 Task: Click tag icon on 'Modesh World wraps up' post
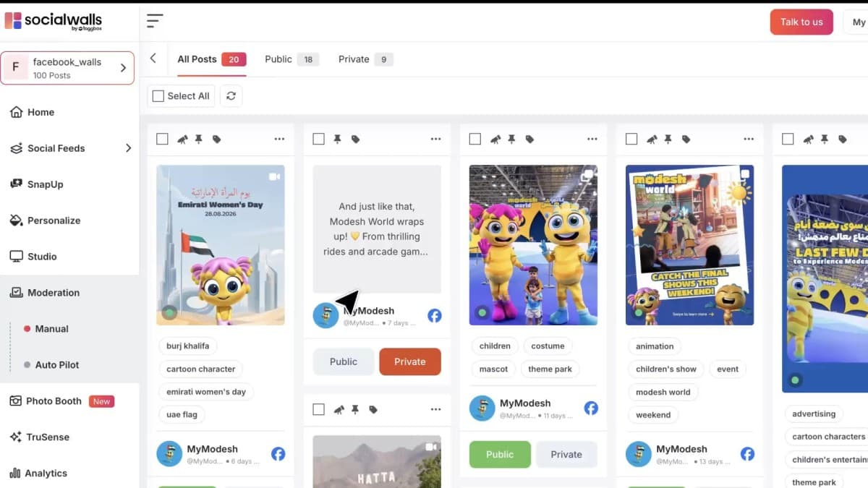[355, 139]
